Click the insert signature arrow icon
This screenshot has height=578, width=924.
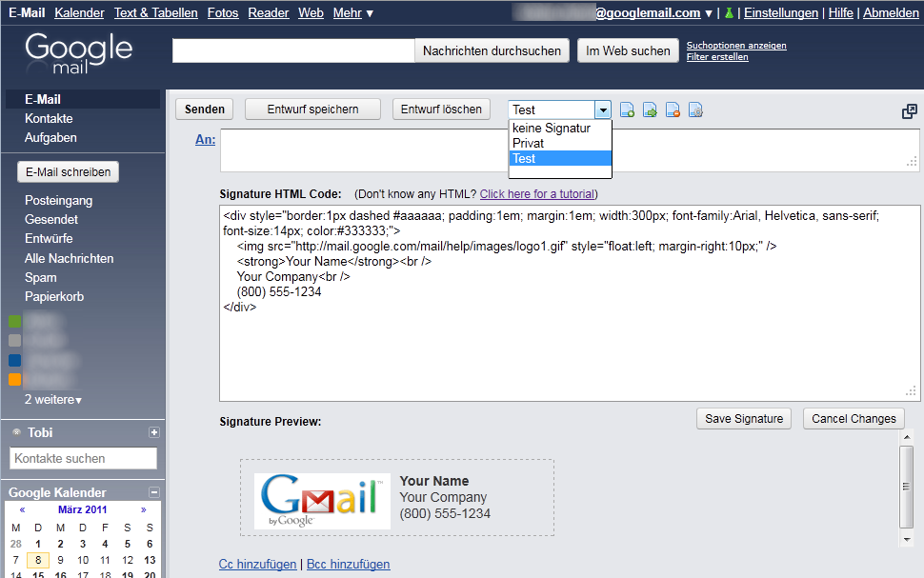point(650,110)
